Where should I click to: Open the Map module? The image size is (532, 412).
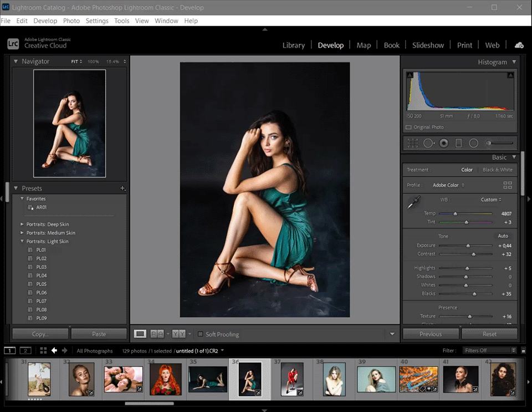tap(364, 45)
